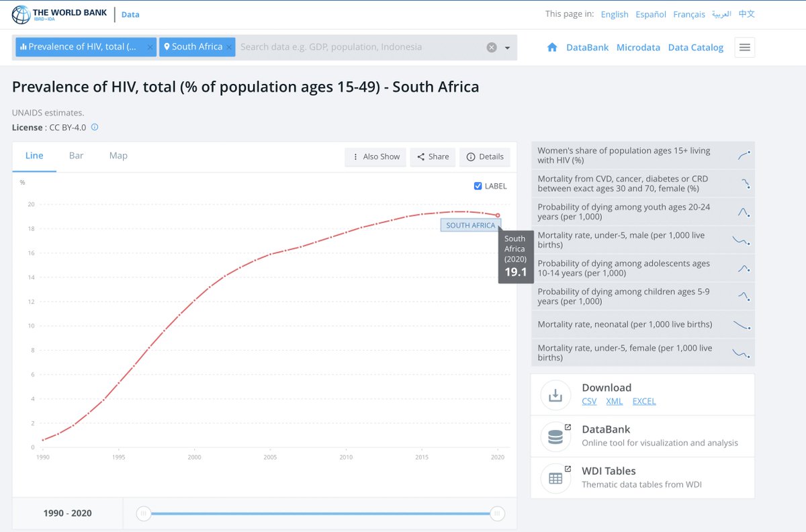Screen dimensions: 806x532
Task: Download data as CSV
Action: (x=588, y=401)
